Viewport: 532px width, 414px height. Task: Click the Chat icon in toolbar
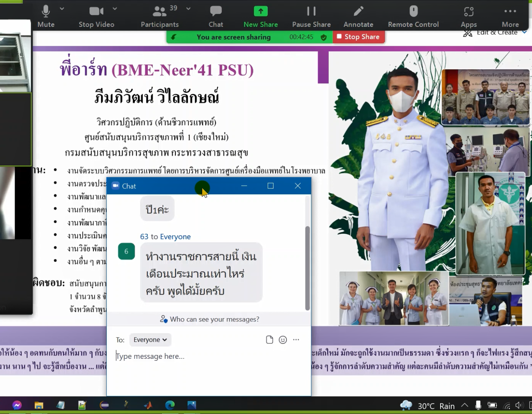pyautogui.click(x=216, y=16)
